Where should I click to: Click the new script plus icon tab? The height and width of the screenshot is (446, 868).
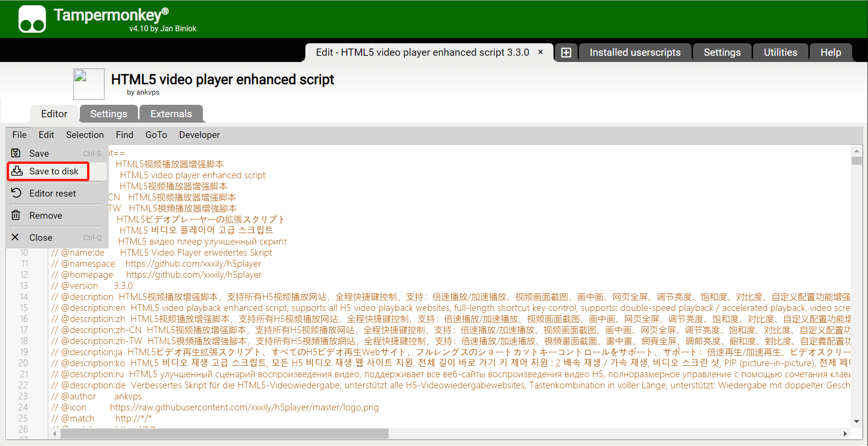click(x=566, y=52)
